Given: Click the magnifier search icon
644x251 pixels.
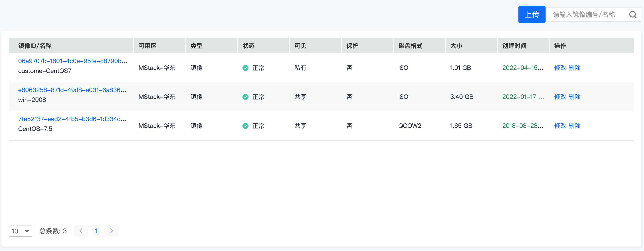Looking at the screenshot, I should click(633, 15).
